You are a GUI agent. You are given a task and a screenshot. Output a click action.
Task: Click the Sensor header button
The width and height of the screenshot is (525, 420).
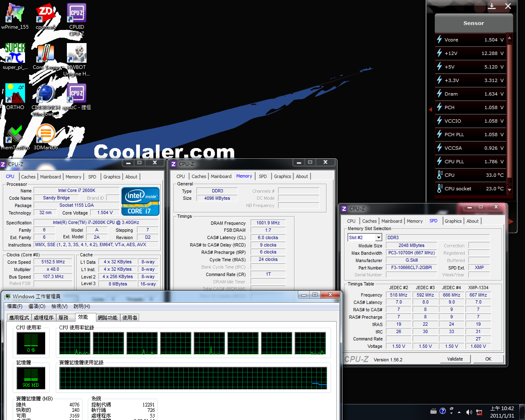[474, 23]
